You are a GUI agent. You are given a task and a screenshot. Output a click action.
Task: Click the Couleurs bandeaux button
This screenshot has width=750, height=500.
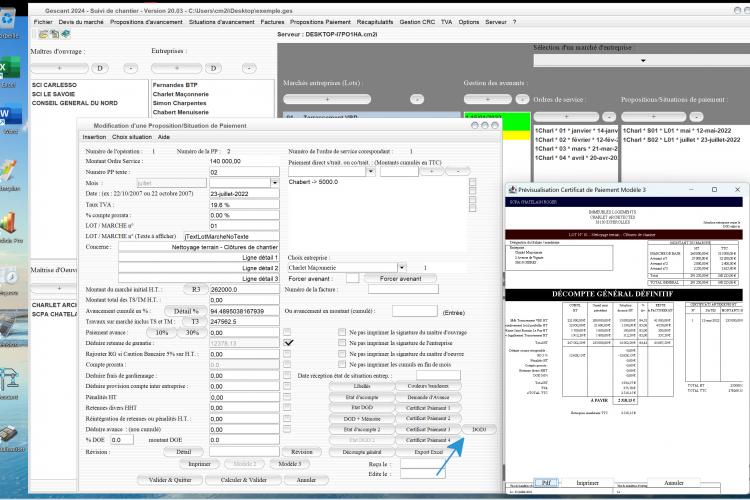click(428, 386)
